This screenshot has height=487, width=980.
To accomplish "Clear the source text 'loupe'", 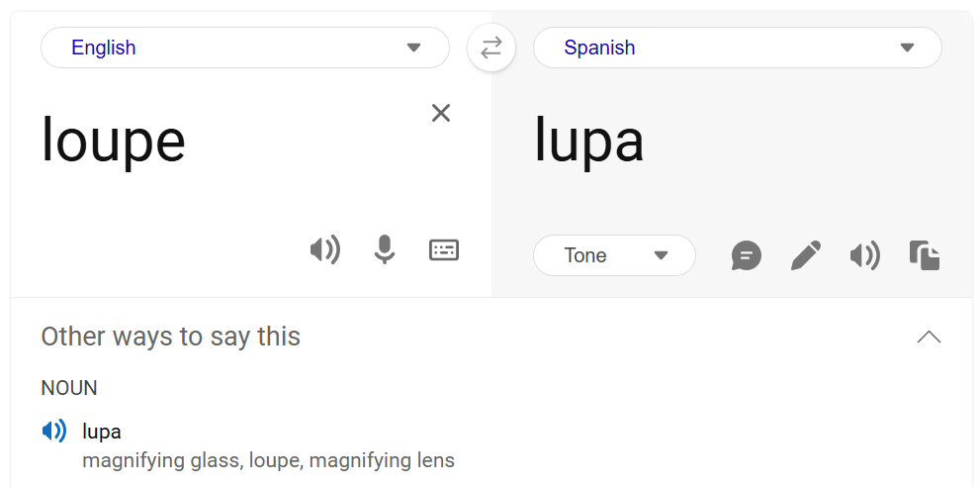I will (x=441, y=113).
